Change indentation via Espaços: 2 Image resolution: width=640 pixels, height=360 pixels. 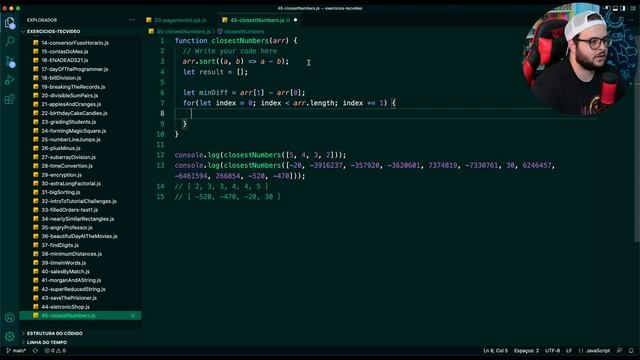point(527,351)
